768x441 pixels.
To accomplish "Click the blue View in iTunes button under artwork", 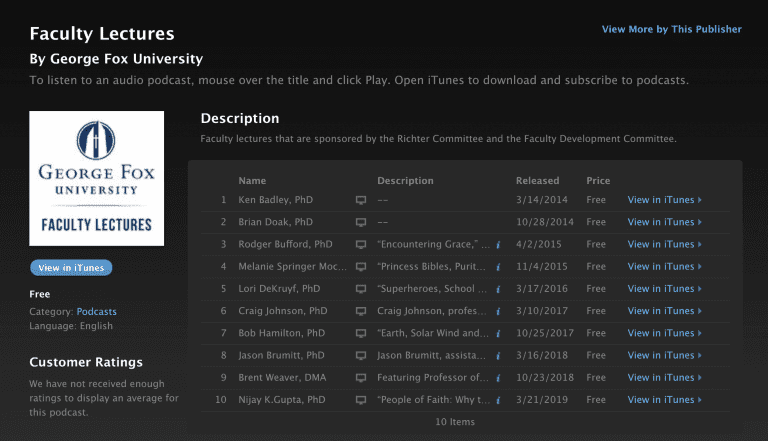I will [x=71, y=268].
